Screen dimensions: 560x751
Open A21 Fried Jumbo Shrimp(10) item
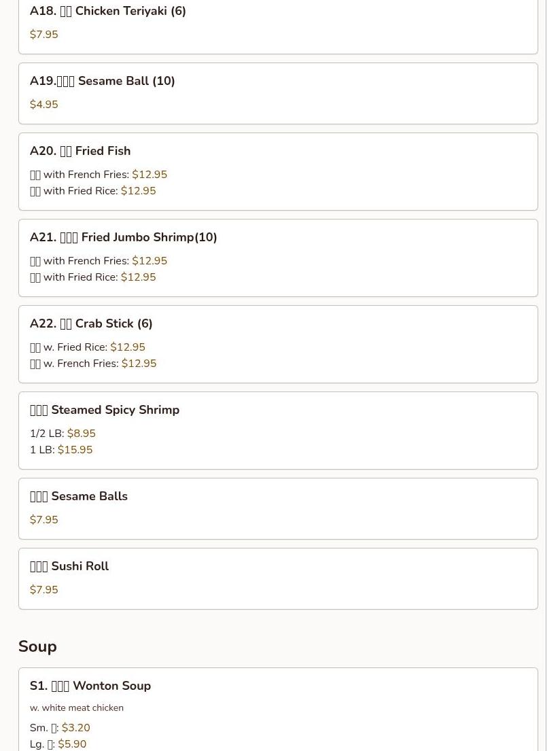tap(278, 258)
